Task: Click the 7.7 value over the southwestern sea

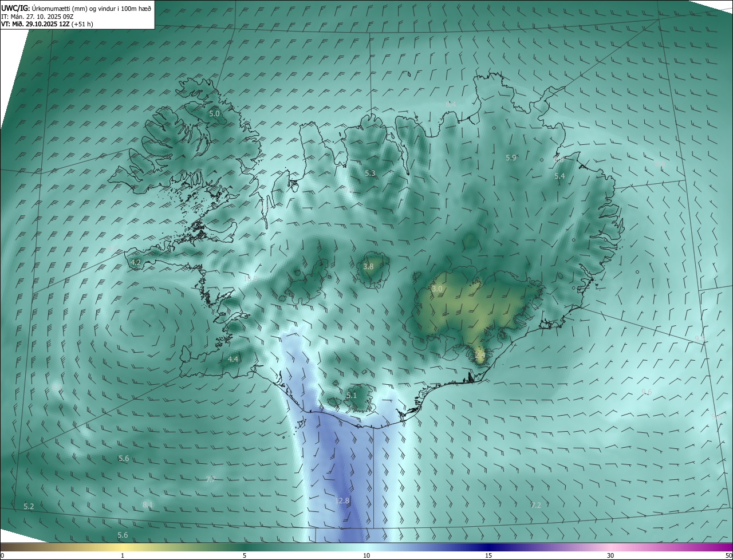Action: (210, 479)
